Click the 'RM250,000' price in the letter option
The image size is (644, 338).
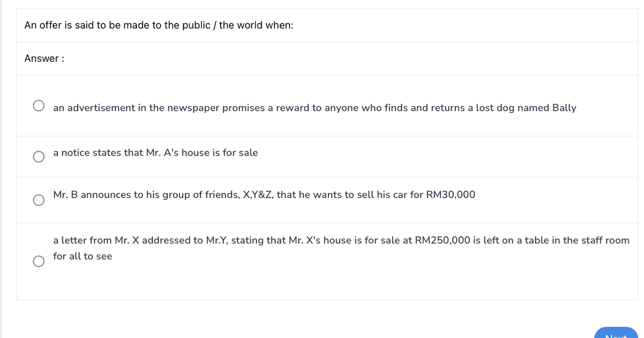(442, 240)
